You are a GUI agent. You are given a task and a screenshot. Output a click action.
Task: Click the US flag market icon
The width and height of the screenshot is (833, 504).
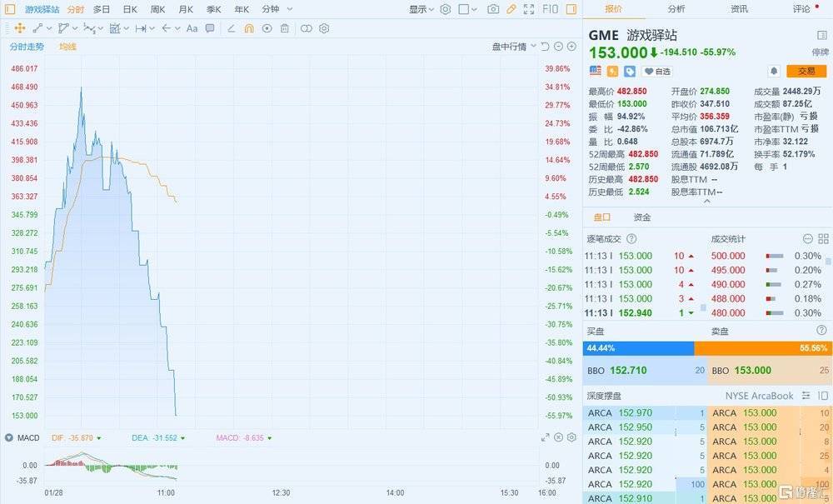coord(595,71)
